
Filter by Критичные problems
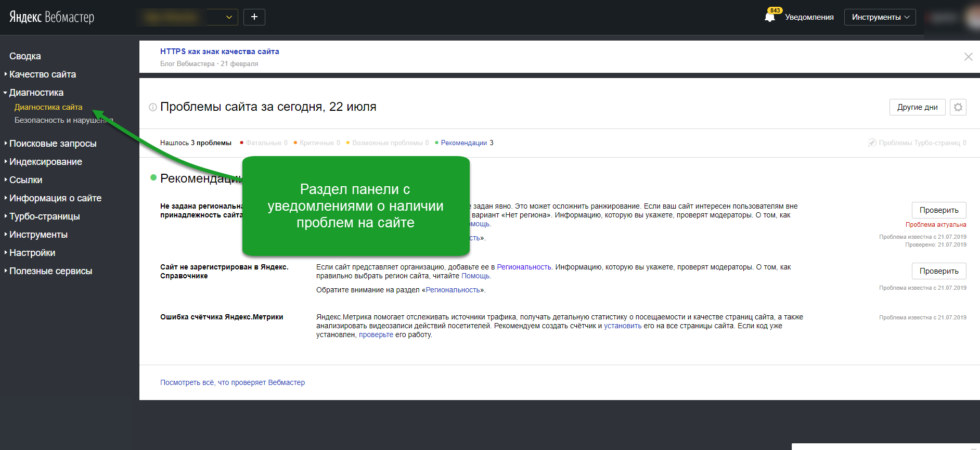[x=317, y=143]
